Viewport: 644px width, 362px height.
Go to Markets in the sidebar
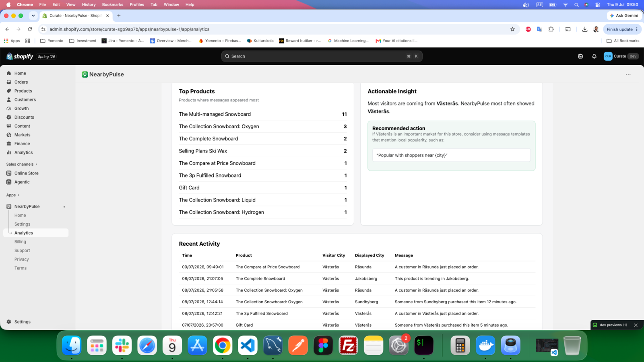tap(22, 135)
